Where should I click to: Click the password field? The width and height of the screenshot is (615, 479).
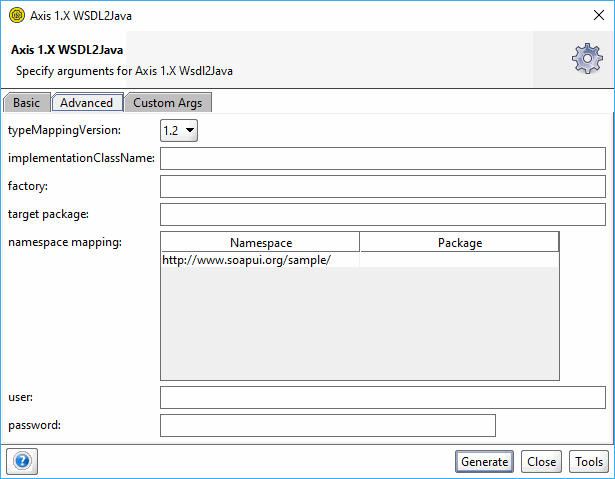(x=328, y=425)
